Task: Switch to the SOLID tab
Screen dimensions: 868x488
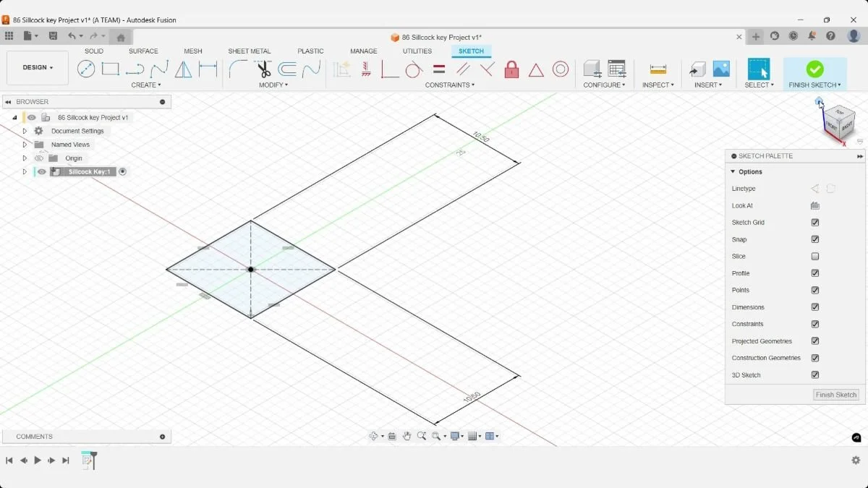Action: [94, 51]
